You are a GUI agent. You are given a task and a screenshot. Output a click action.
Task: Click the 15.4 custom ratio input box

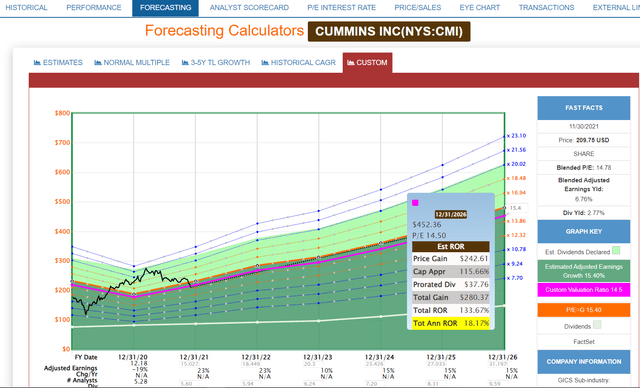click(518, 208)
